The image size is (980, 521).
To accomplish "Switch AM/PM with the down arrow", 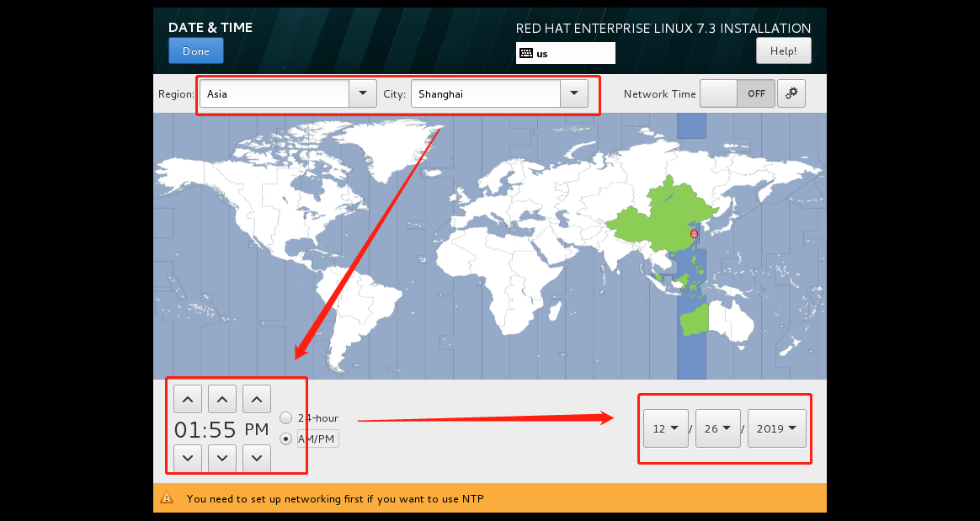I will 256,459.
